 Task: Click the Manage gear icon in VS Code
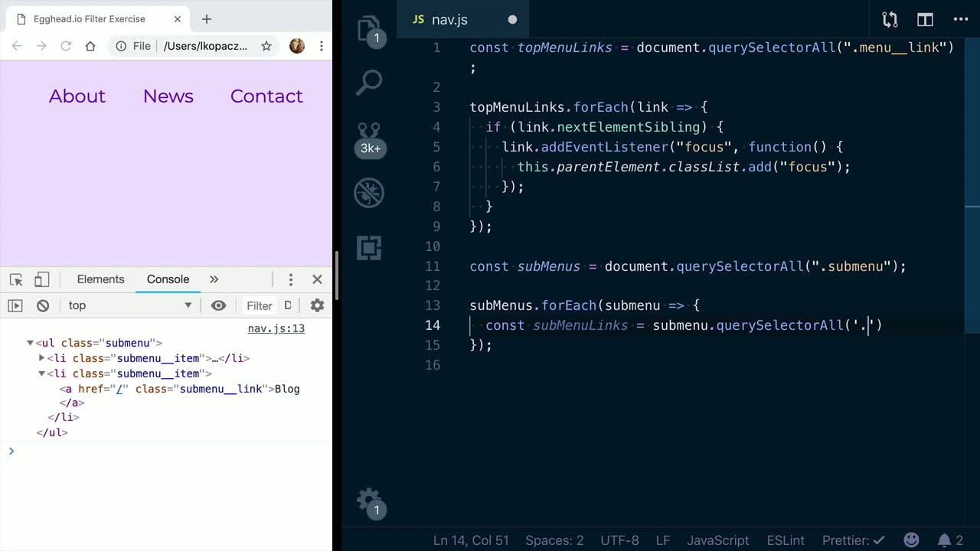pos(369,500)
